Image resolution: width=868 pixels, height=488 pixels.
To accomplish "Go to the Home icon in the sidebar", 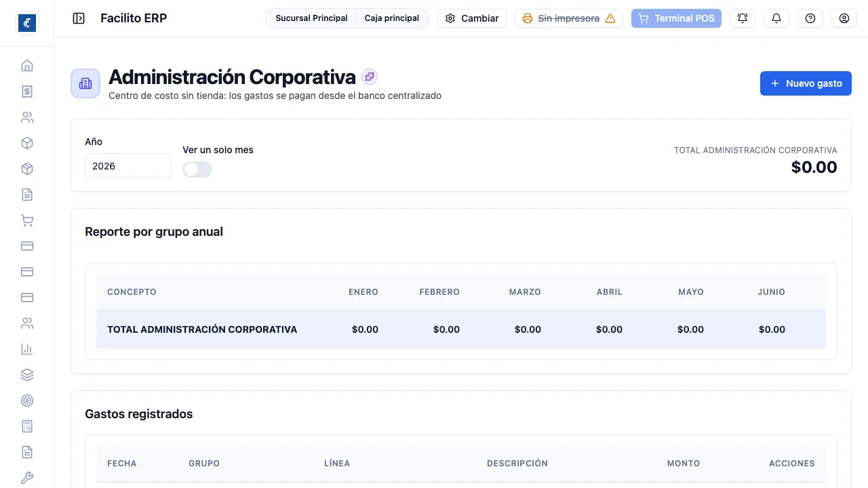I will 27,66.
